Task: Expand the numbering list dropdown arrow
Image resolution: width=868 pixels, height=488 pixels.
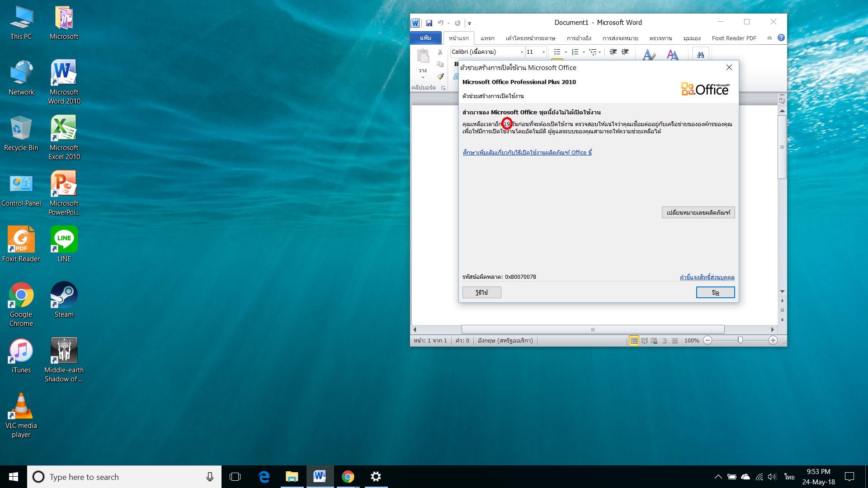Action: pos(584,52)
